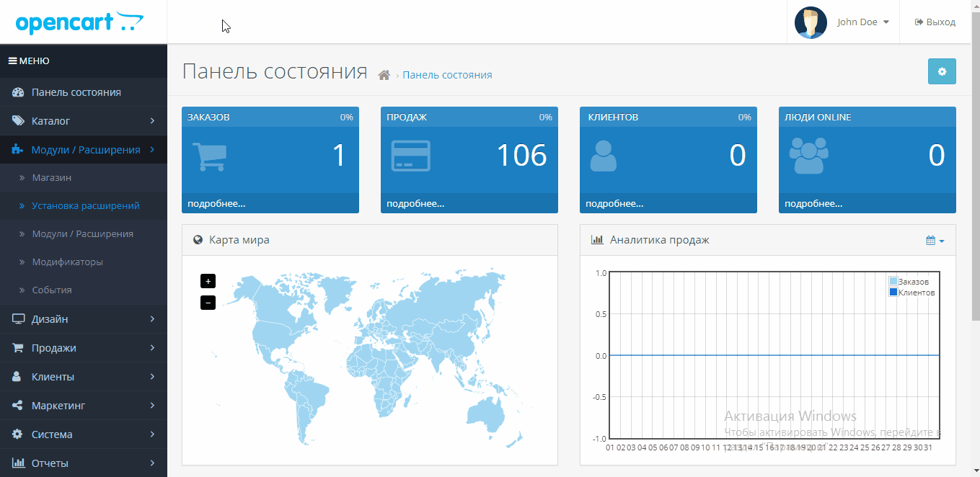980x477 pixels.
Task: Expand the Дизайн sidebar section
Action: pos(83,319)
